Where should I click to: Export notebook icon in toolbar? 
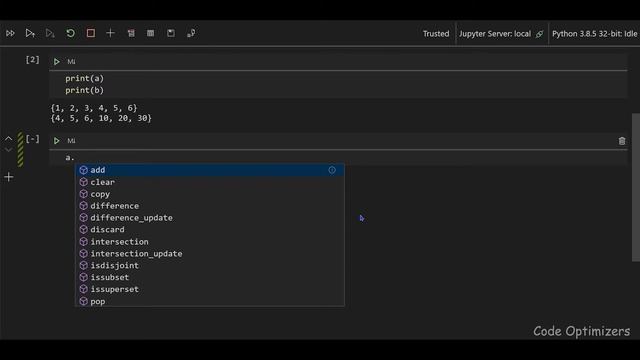[191, 33]
